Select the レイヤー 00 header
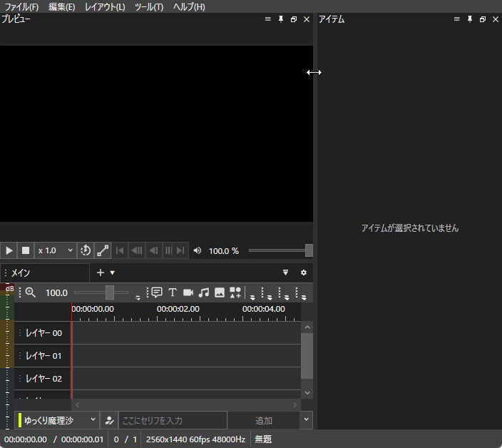The height and width of the screenshot is (448, 502). pyautogui.click(x=43, y=333)
